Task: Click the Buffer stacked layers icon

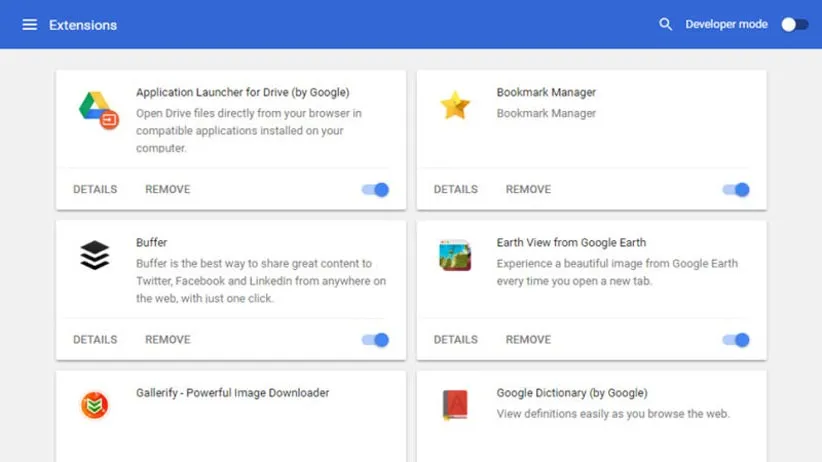Action: 95,256
